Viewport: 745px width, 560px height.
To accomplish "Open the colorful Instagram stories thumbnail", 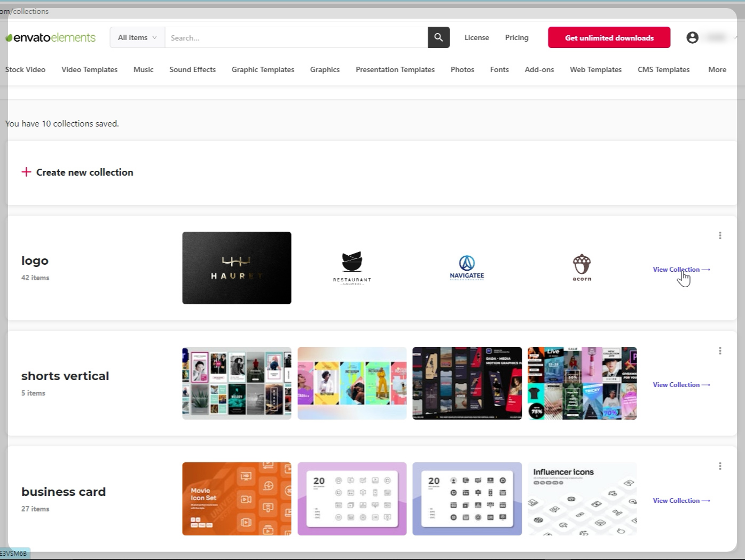I will pos(352,383).
